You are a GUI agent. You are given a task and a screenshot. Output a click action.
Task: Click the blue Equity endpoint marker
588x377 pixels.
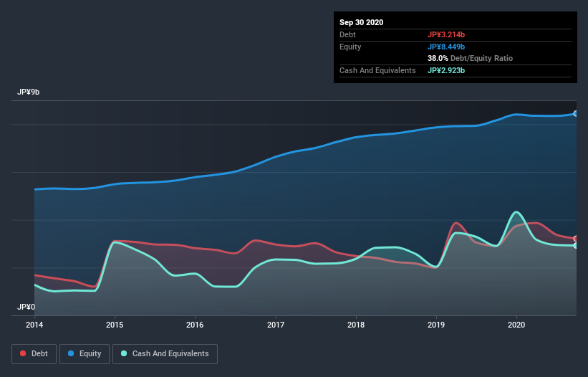pos(576,114)
